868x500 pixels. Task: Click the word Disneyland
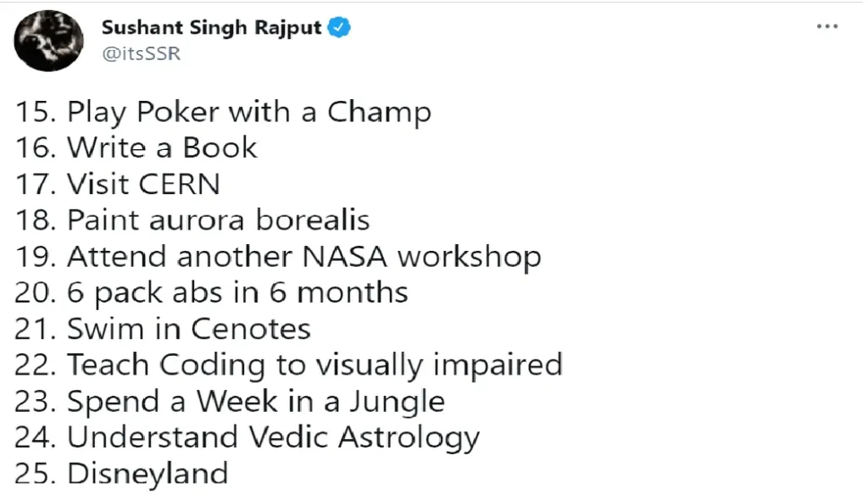pyautogui.click(x=147, y=473)
